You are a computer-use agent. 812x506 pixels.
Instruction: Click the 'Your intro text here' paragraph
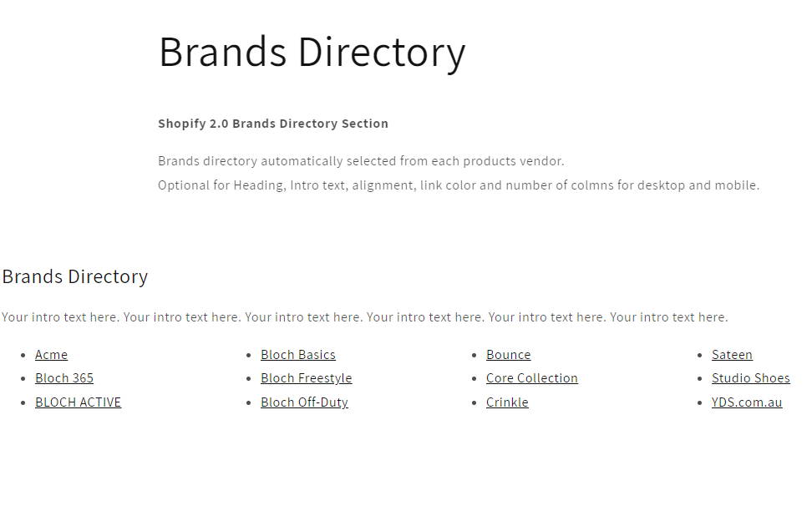(x=364, y=317)
